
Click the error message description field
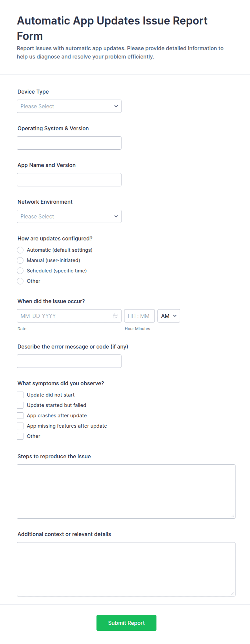click(x=69, y=361)
